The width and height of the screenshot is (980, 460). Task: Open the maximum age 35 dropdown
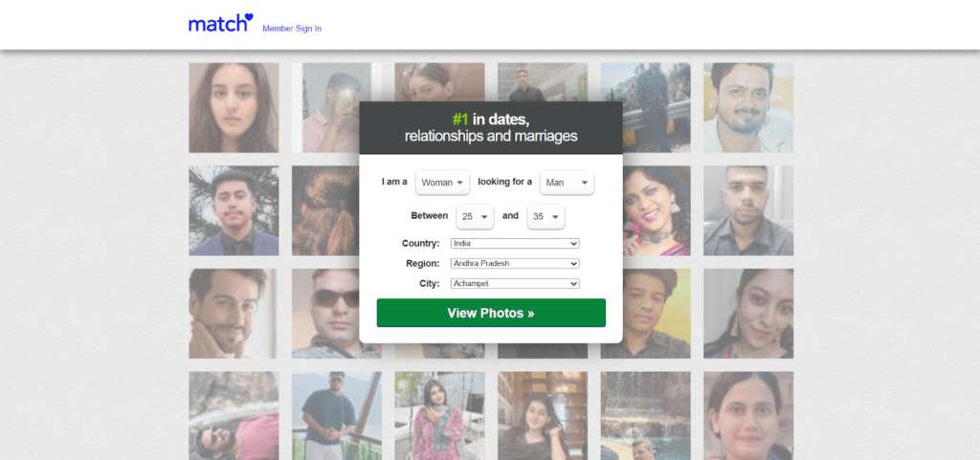tap(546, 216)
